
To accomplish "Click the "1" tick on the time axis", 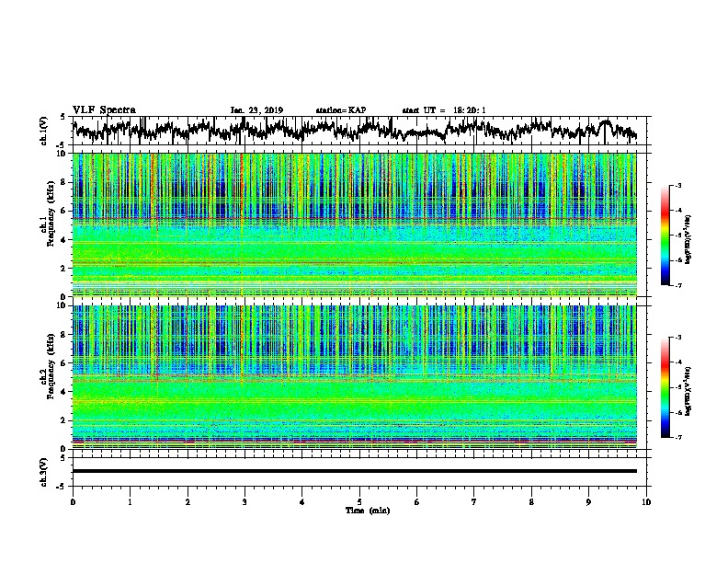I will point(131,502).
